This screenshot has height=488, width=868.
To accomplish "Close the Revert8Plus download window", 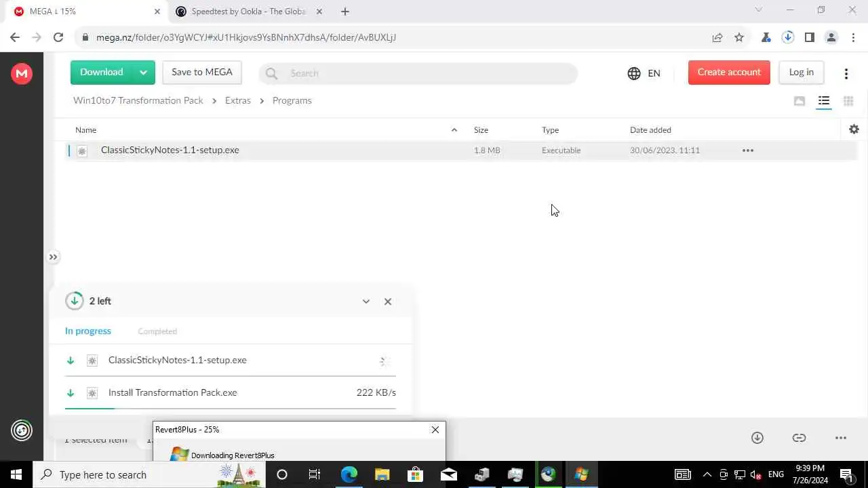I will coord(435,430).
